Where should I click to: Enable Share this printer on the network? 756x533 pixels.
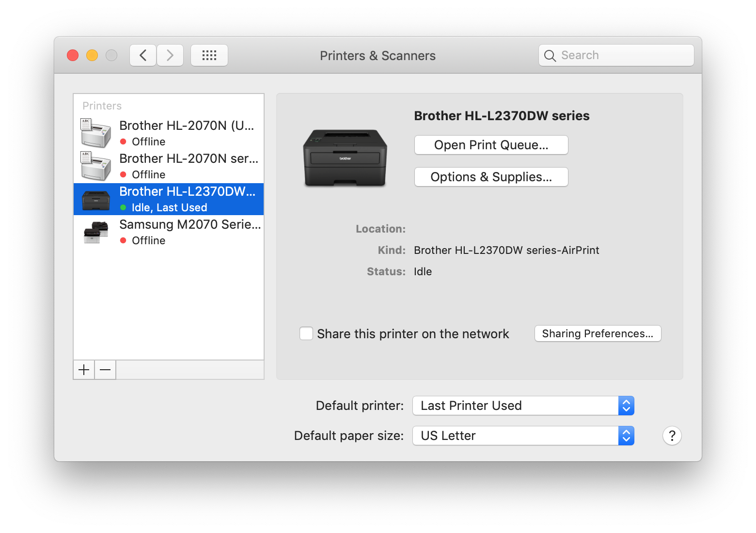pos(306,334)
